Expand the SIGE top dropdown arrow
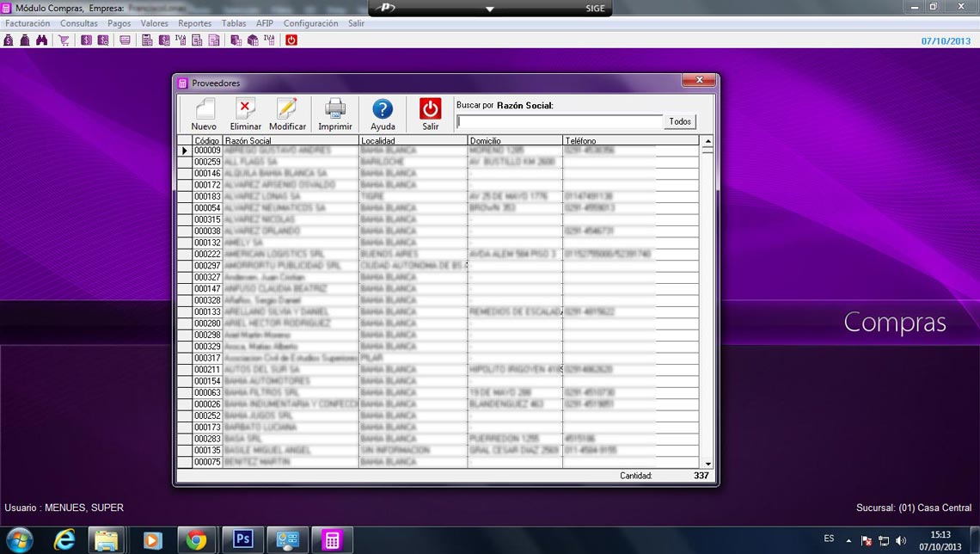The height and width of the screenshot is (554, 980). (x=490, y=9)
